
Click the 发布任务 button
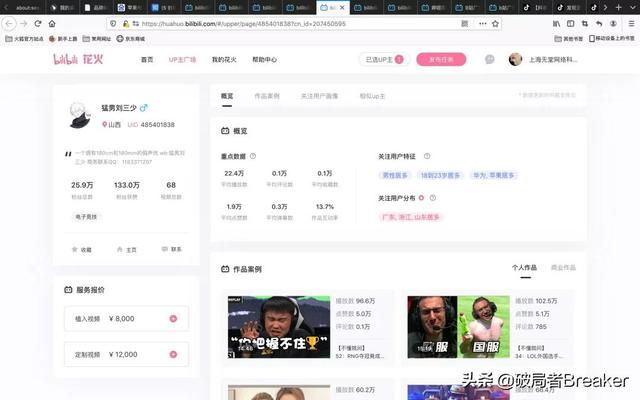[x=441, y=59]
